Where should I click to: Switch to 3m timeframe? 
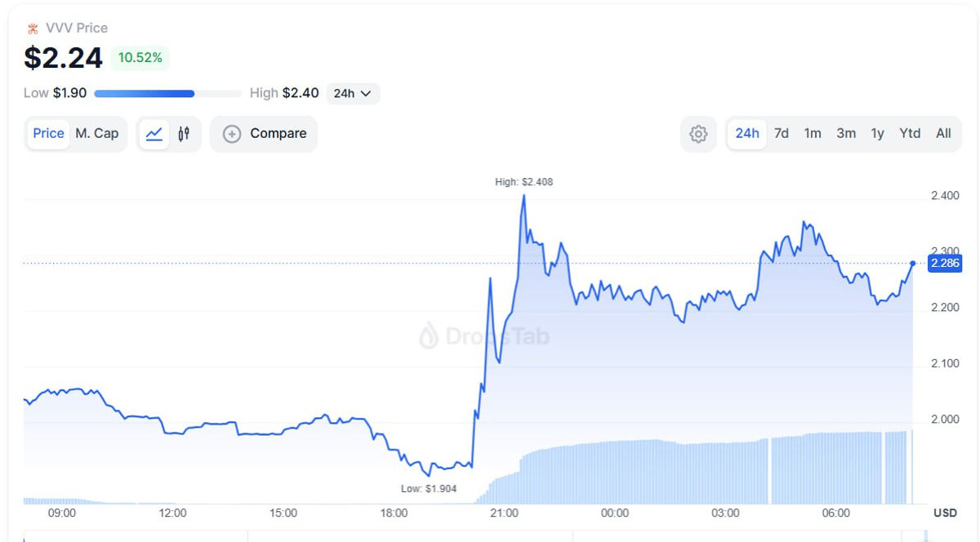point(846,134)
